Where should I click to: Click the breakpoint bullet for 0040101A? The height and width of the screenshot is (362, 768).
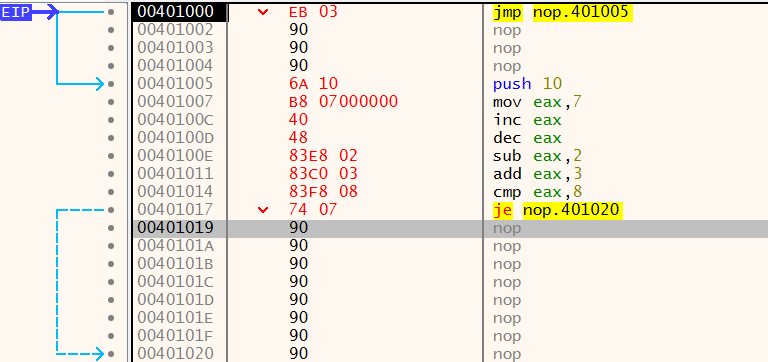(x=111, y=245)
